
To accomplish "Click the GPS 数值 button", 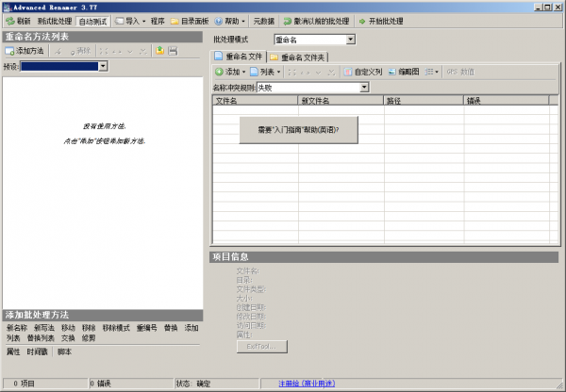I will coord(460,72).
